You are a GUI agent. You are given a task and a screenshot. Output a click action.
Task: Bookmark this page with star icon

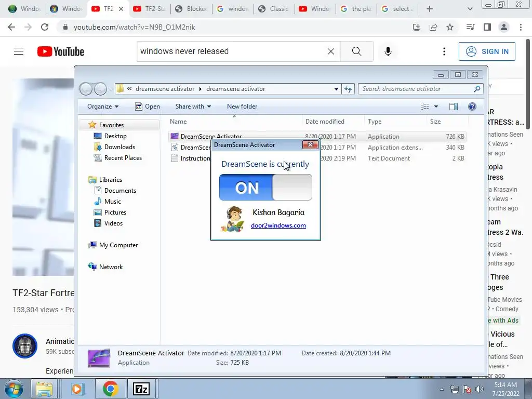[450, 27]
